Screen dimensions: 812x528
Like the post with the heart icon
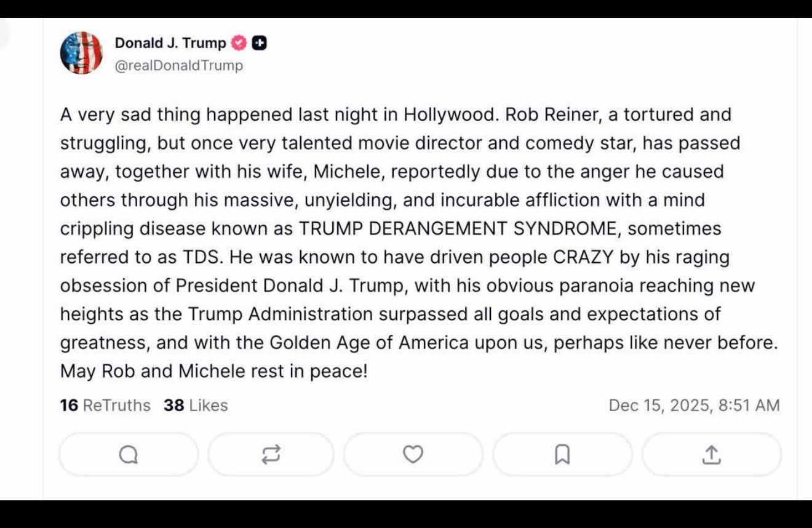(x=413, y=455)
